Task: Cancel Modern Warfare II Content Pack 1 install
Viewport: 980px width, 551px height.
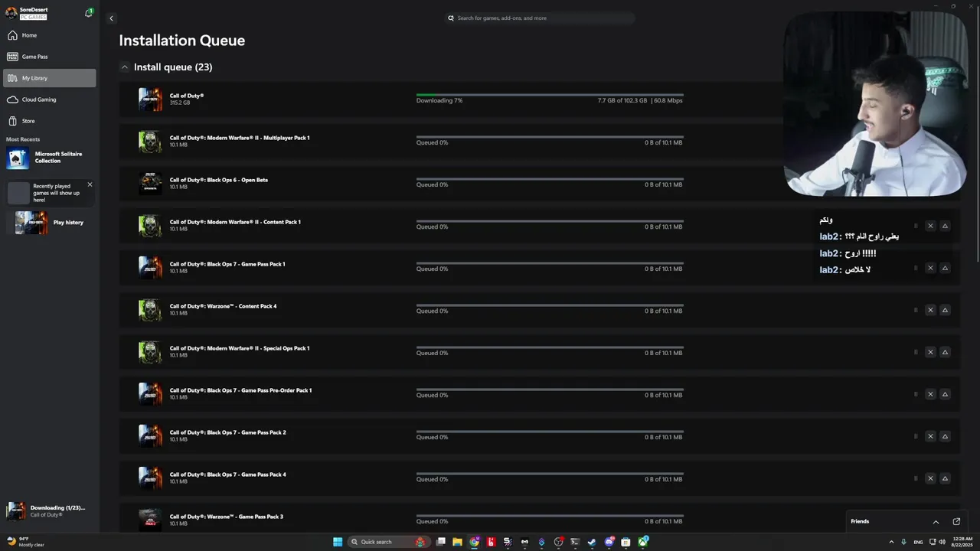Action: [x=930, y=226]
